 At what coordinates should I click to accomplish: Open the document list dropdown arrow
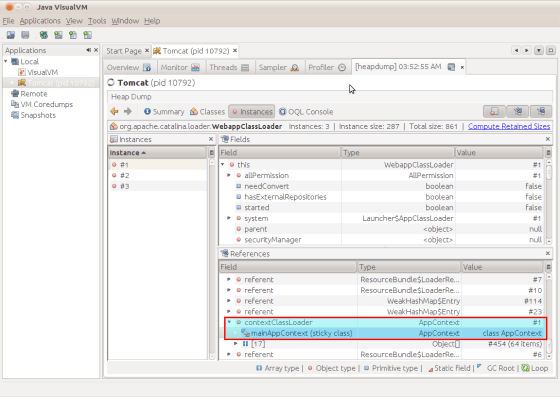539,50
